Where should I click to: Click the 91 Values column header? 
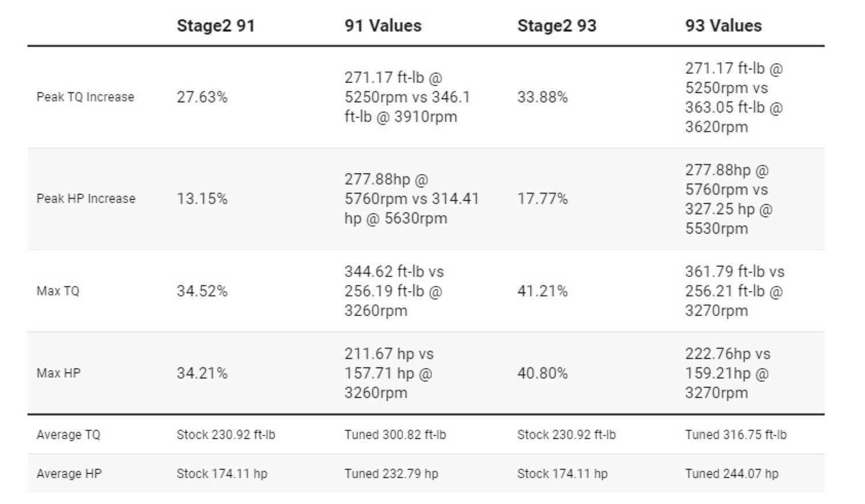tap(383, 26)
